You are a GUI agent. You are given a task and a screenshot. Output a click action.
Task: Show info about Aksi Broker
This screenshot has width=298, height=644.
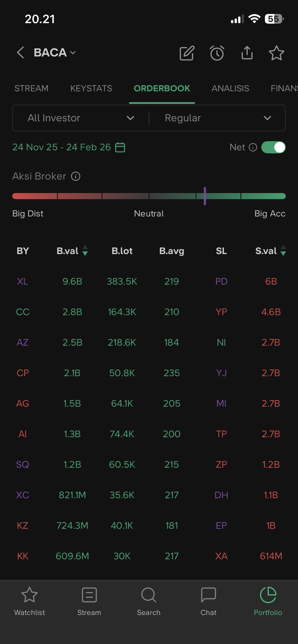[x=76, y=176]
